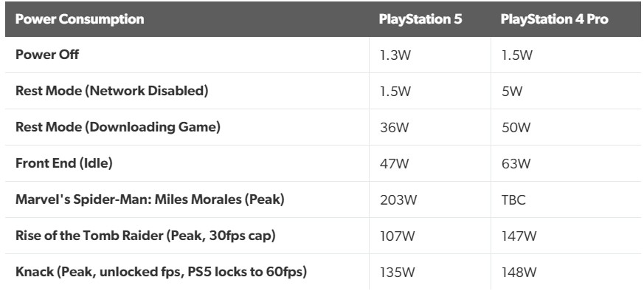Select the 203W Spider-Man PS5 value
The height and width of the screenshot is (294, 644).
click(x=398, y=200)
